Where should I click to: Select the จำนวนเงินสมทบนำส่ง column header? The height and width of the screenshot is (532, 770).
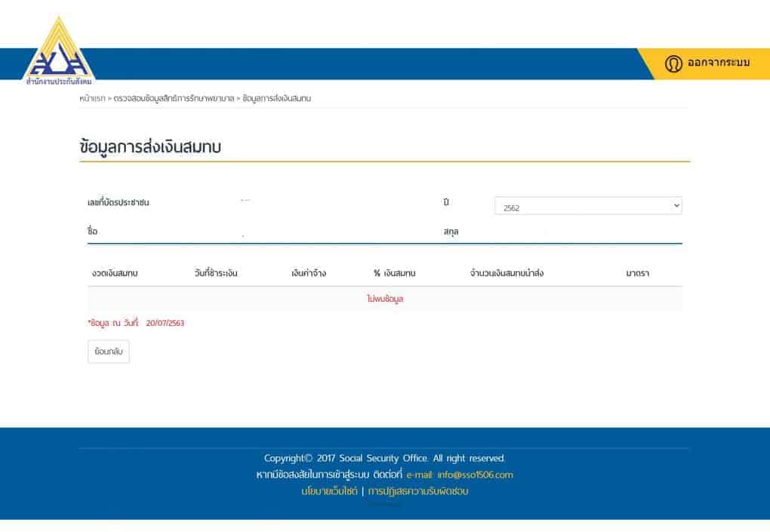pos(506,273)
